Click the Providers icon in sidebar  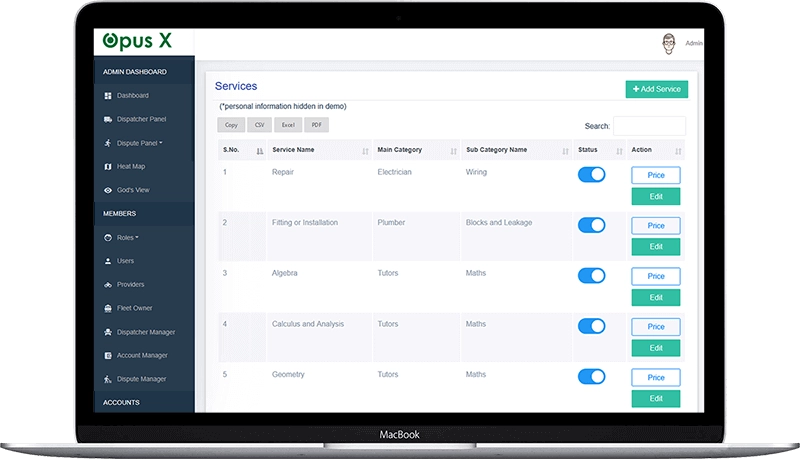click(108, 285)
